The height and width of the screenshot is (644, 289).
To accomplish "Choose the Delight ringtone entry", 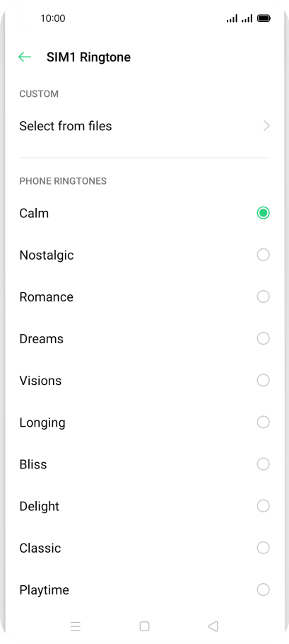I will point(144,506).
